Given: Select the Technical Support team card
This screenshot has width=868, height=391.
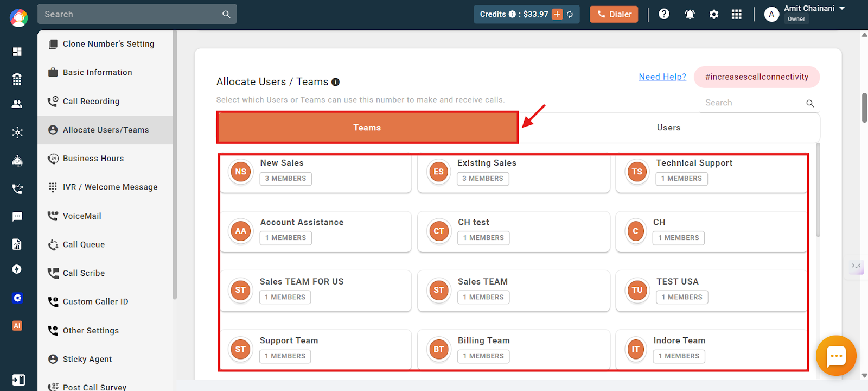Looking at the screenshot, I should point(711,172).
